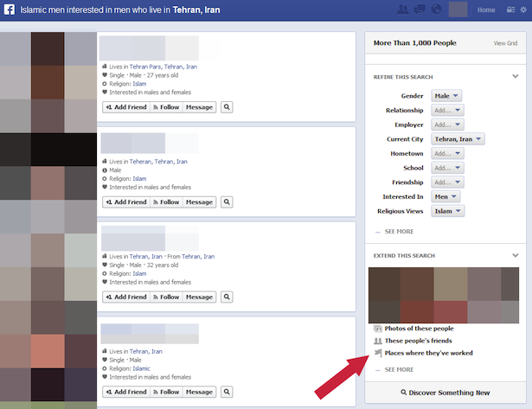This screenshot has height=409, width=532.
Task: Click Photos of these people link
Action: (x=419, y=329)
